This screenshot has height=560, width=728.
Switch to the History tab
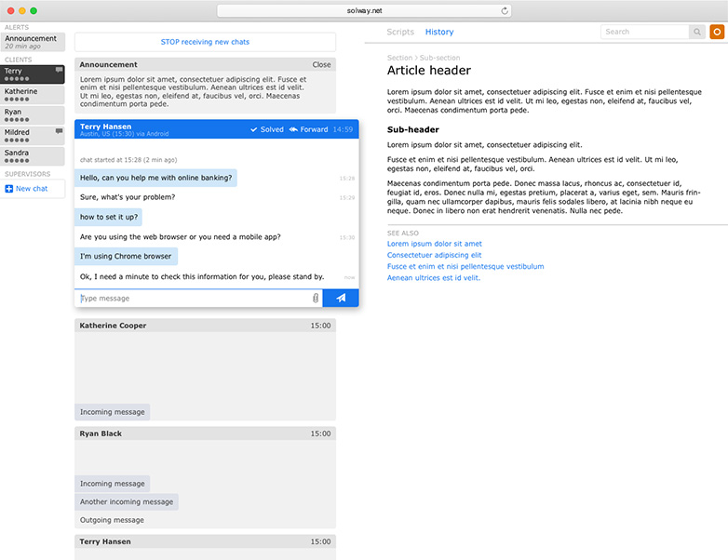pos(439,32)
